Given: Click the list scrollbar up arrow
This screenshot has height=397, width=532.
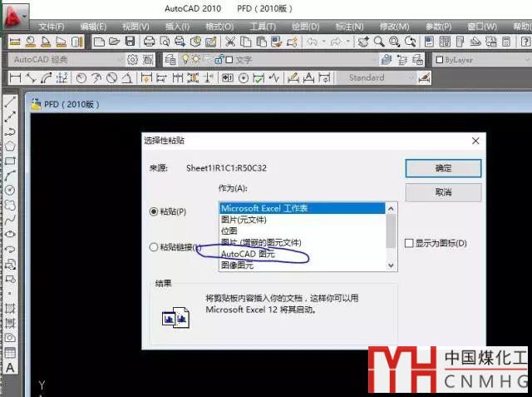Looking at the screenshot, I should pyautogui.click(x=391, y=209).
